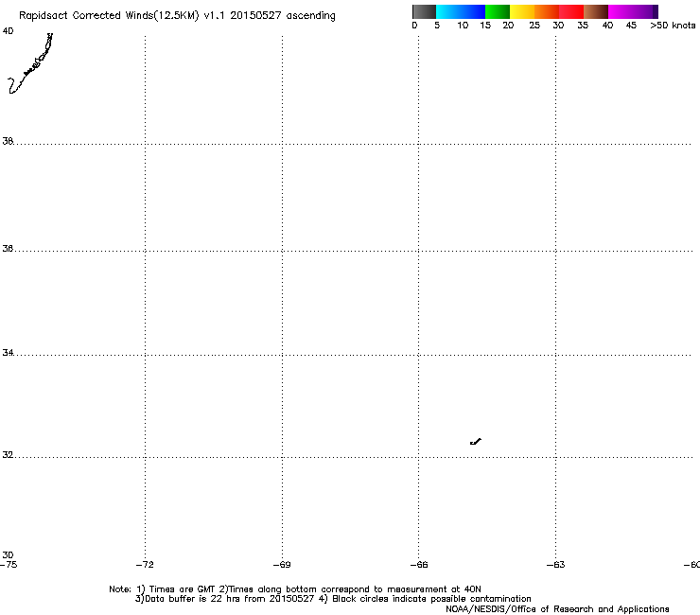Click the orange 25-30 knots color segment
700x615 pixels.
tap(547, 11)
